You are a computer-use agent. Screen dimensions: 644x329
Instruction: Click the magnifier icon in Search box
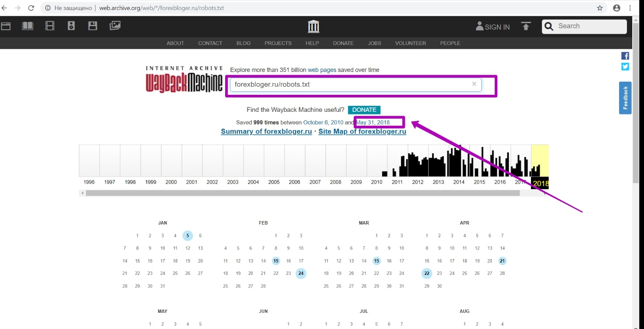[x=549, y=26]
